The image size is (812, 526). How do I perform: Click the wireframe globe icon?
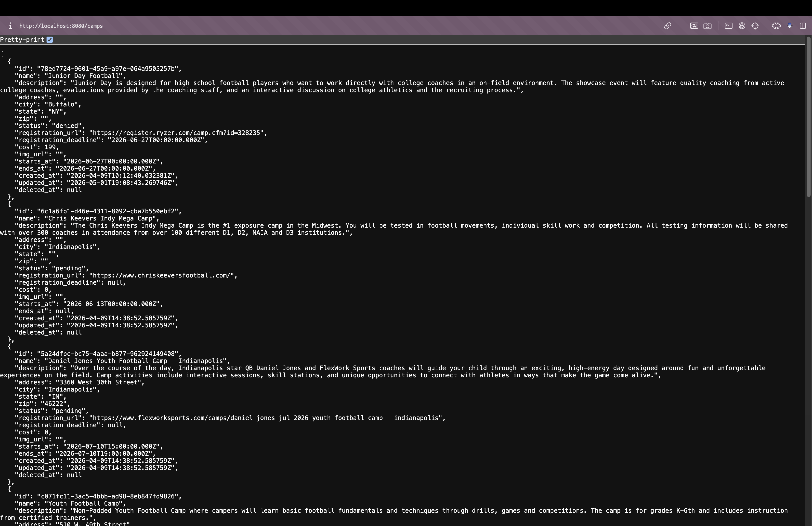(x=742, y=26)
